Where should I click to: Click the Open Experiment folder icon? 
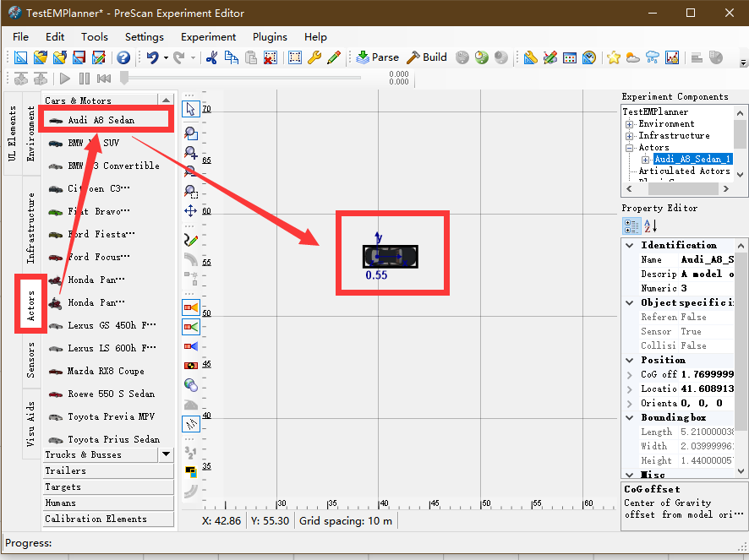pos(40,57)
